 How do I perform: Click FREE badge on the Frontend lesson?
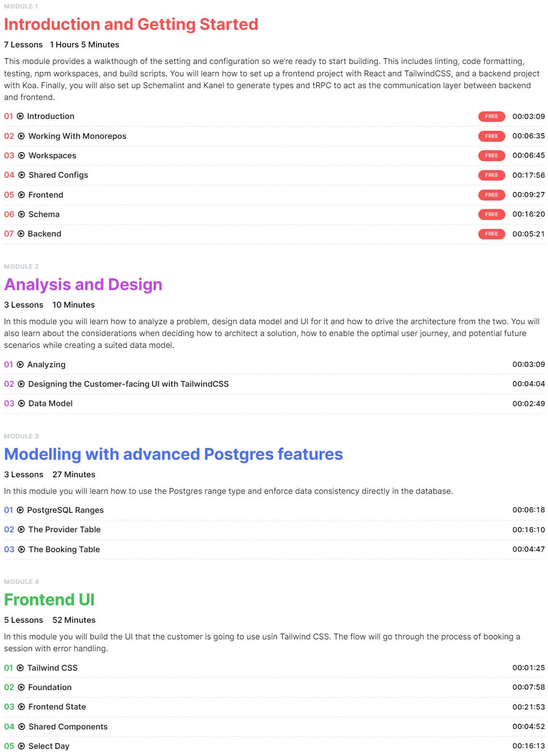492,195
